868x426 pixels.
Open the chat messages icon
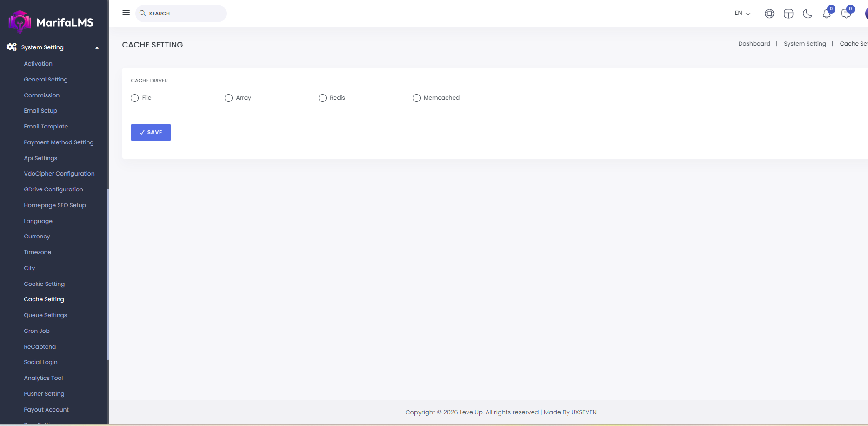[846, 14]
